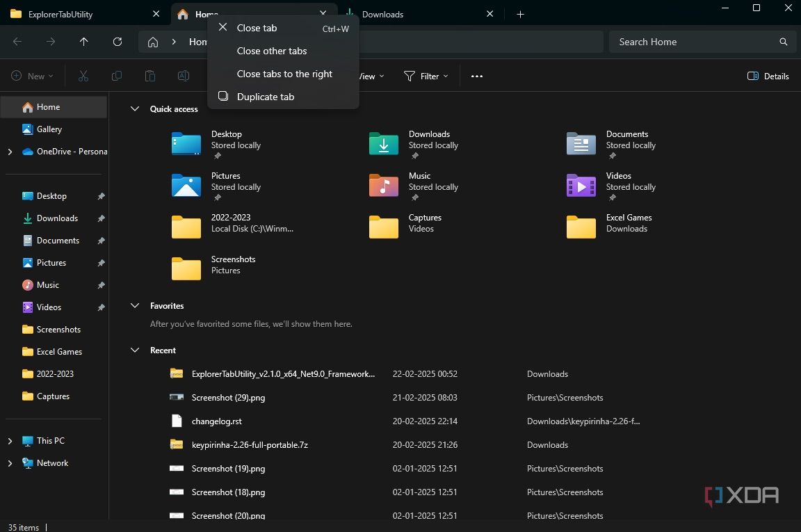801x532 pixels.
Task: Switch to the Downloads tab
Action: coord(382,14)
